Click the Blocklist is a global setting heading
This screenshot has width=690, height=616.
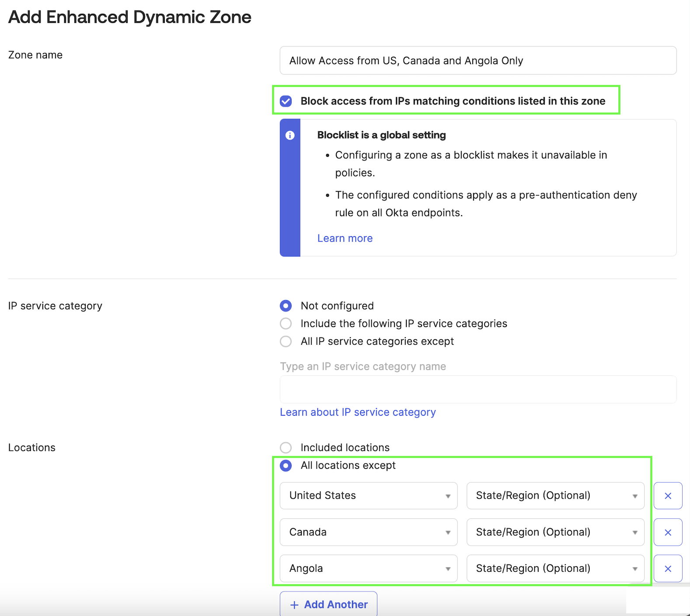click(381, 135)
